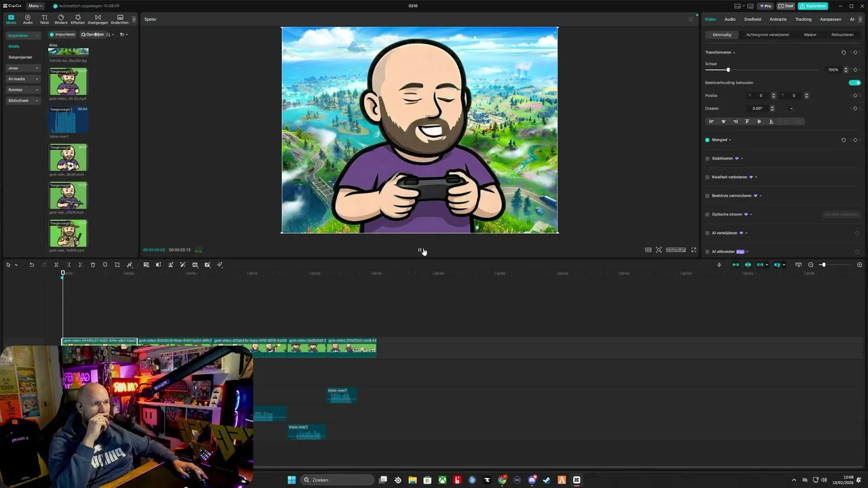Click the delete trash icon in timeline toolbar

(93, 264)
